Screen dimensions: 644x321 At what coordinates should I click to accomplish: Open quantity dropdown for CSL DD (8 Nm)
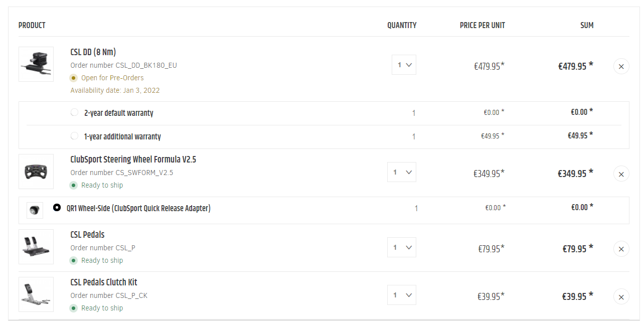[x=404, y=65]
